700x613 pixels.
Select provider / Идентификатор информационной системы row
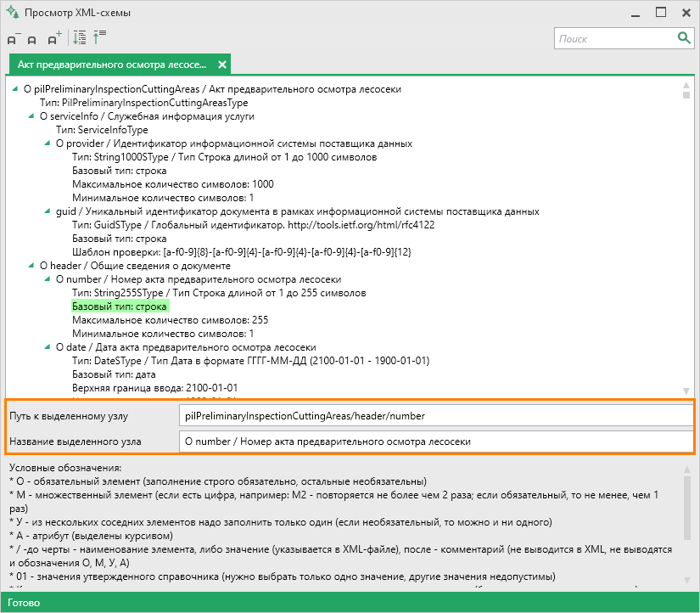click(x=234, y=143)
